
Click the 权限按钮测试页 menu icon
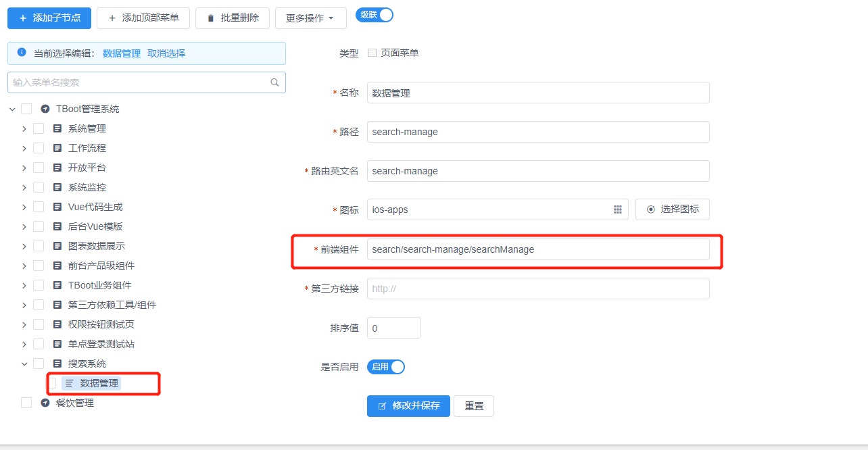point(57,324)
